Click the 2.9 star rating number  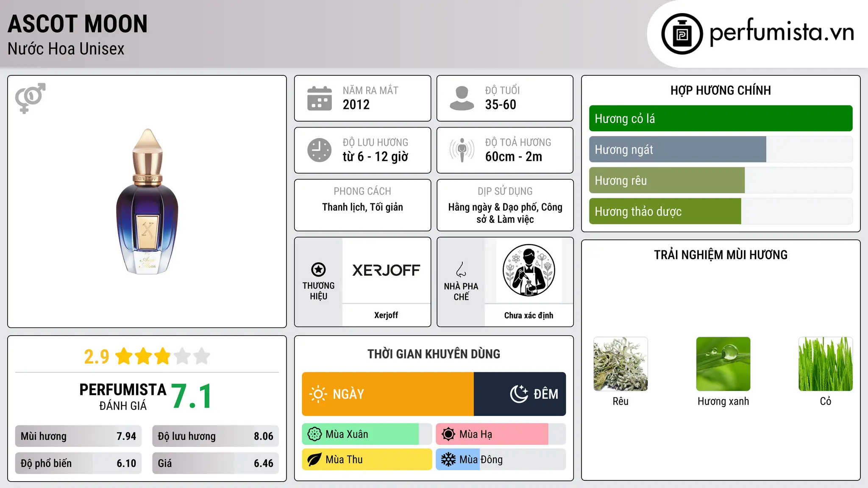[97, 357]
